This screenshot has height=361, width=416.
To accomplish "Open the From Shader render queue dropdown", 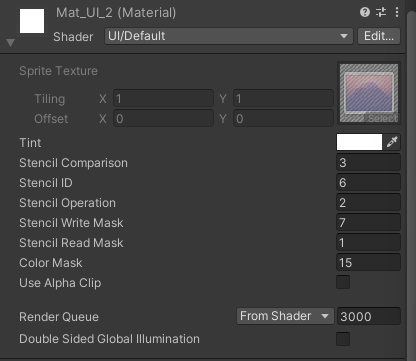I will tap(285, 316).
